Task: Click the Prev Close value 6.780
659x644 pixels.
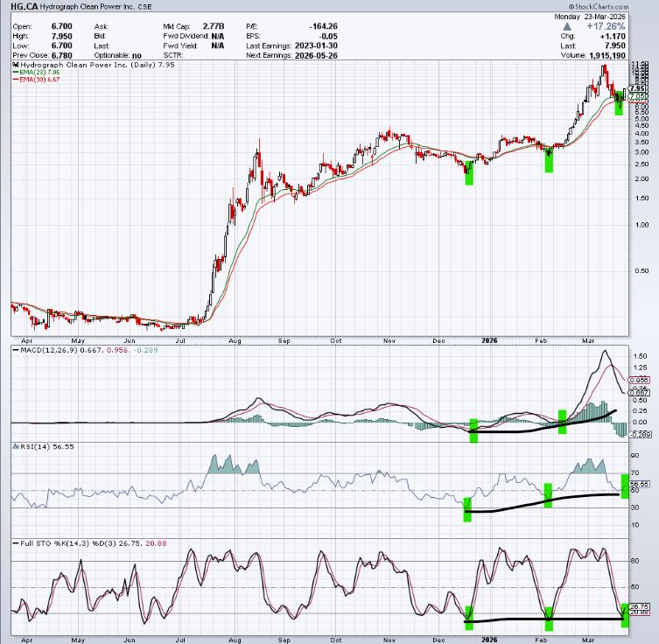Action: 62,55
